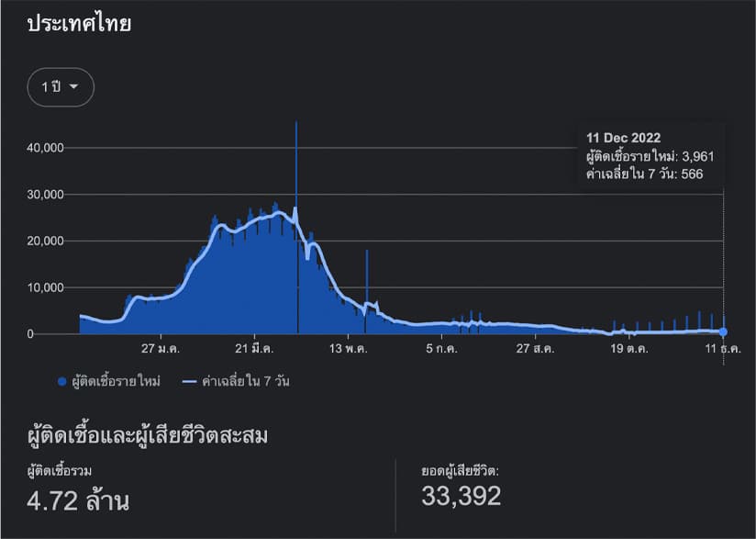Toggle the ค่าเฉลี่ยใน 7 วัน legend label

pos(246,381)
